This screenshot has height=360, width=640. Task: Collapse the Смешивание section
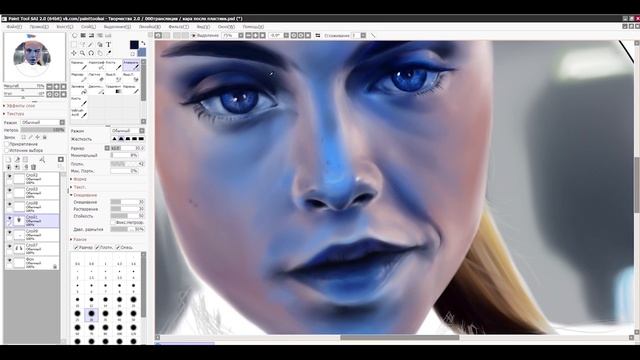(84, 195)
